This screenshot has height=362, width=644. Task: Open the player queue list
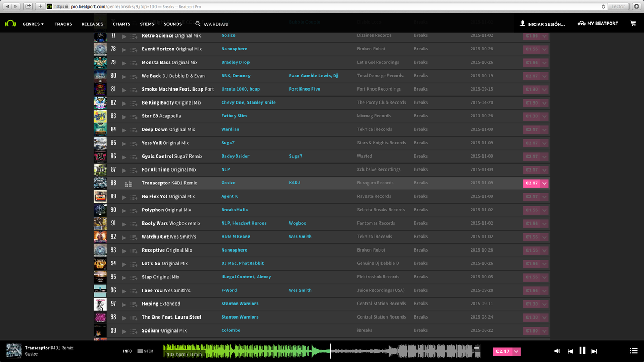pyautogui.click(x=633, y=351)
